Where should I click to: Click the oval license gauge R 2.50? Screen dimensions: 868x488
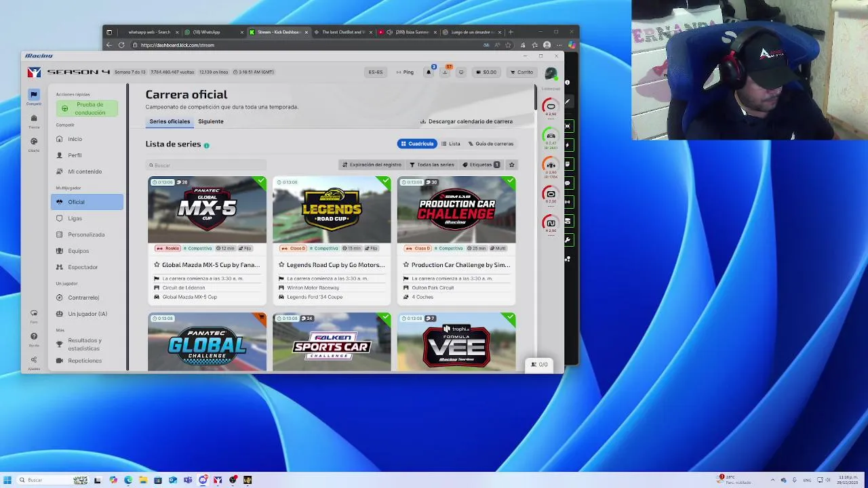(x=551, y=108)
